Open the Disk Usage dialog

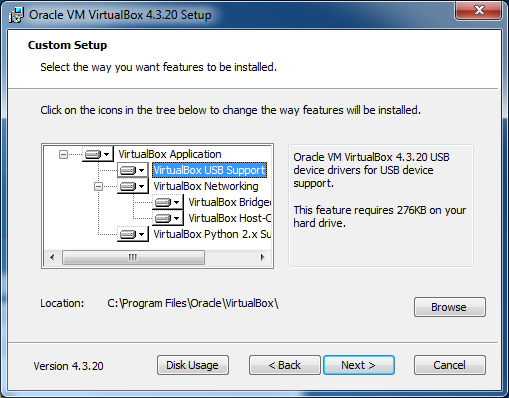coord(193,365)
